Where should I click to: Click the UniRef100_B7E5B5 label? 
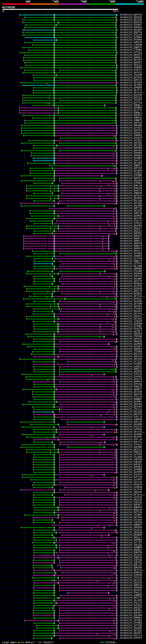(x=131, y=175)
